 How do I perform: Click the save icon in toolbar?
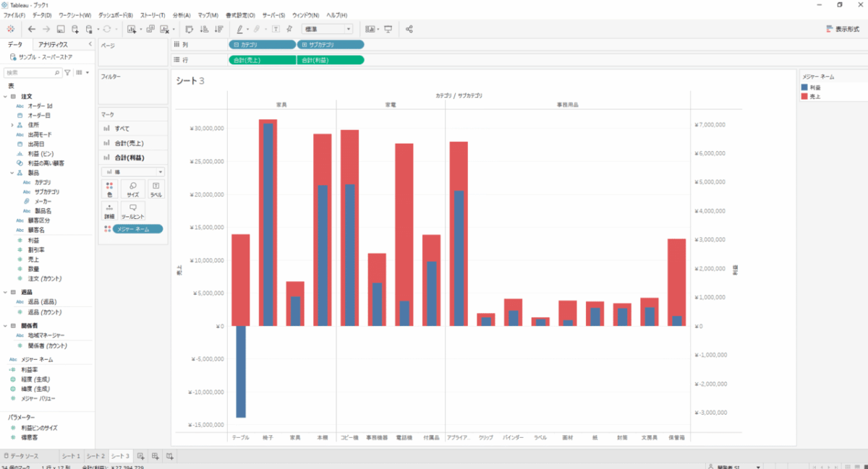pyautogui.click(x=61, y=29)
